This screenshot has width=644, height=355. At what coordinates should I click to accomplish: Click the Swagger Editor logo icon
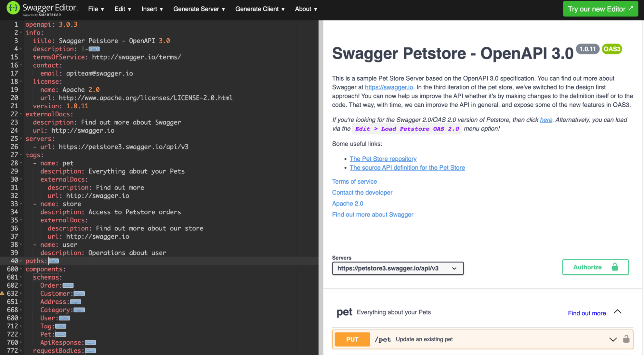click(13, 7)
